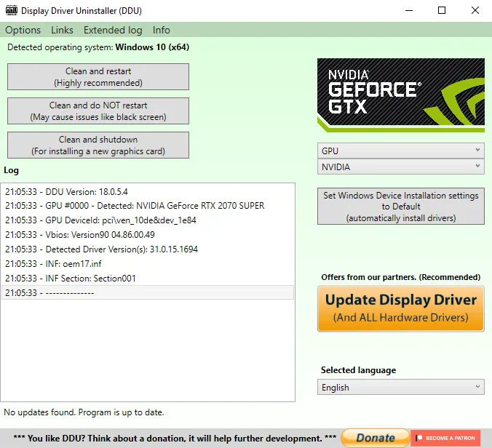Viewport: 492px width, 448px height.
Task: Click Clean and restart button
Action: click(x=98, y=77)
